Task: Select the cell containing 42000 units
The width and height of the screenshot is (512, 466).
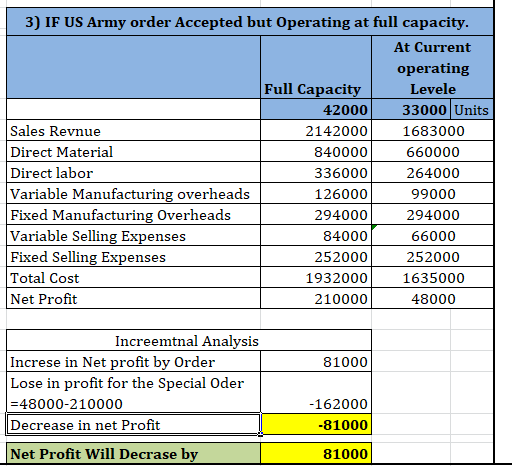Action: click(x=316, y=109)
